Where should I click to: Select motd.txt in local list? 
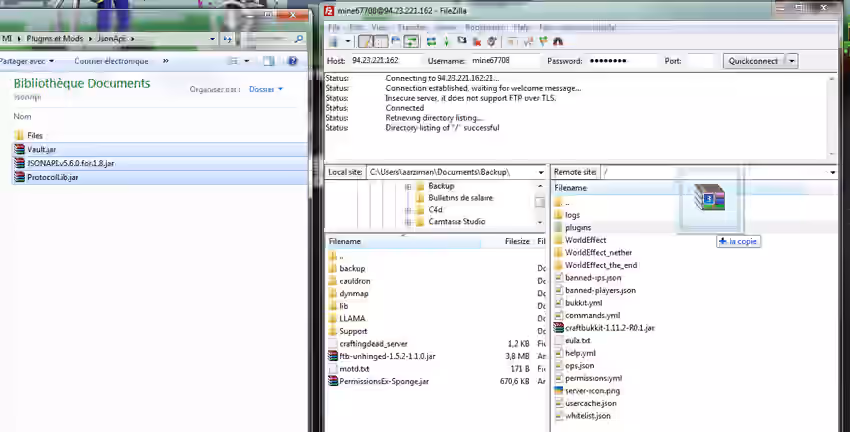pos(354,369)
